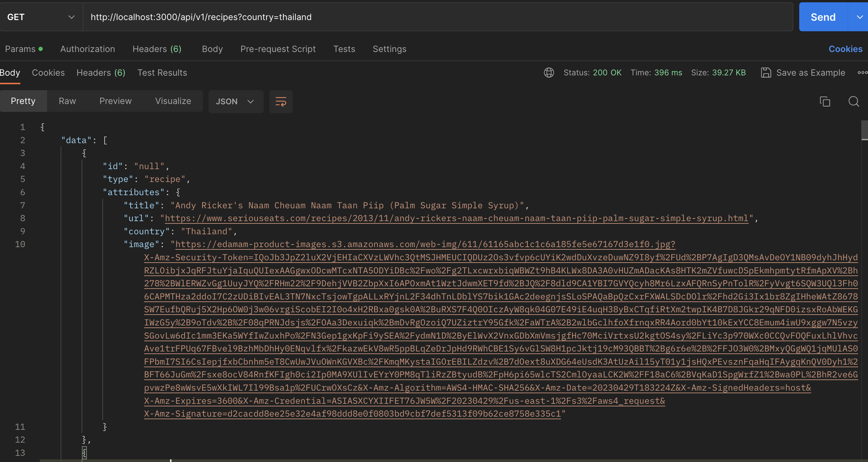This screenshot has width=868, height=462.
Task: Open search in the response body
Action: coord(853,101)
